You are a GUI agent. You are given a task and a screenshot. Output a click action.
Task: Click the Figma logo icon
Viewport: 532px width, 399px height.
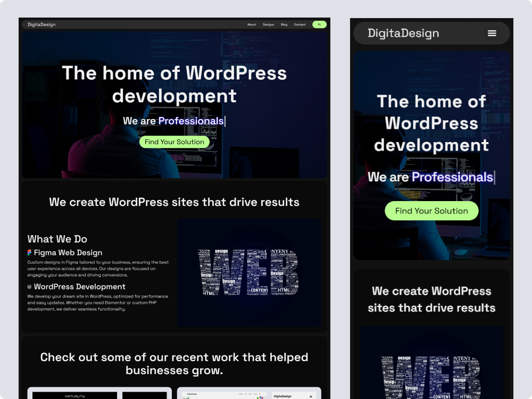30,253
